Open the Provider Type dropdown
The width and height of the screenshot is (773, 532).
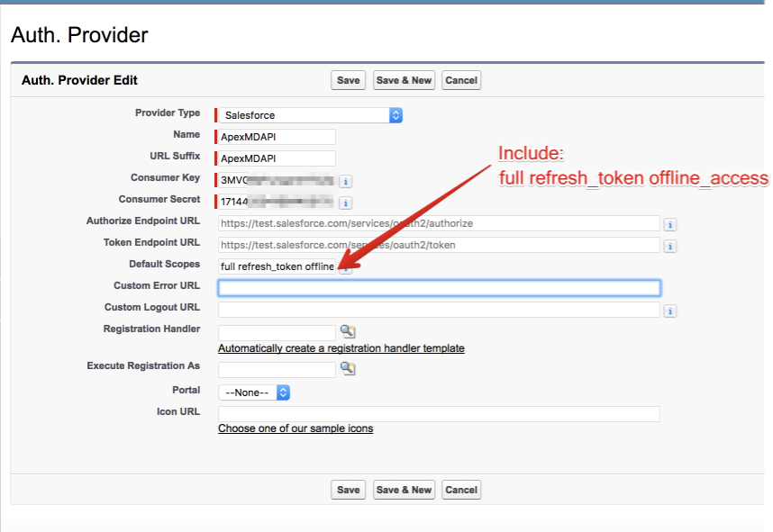(x=311, y=115)
